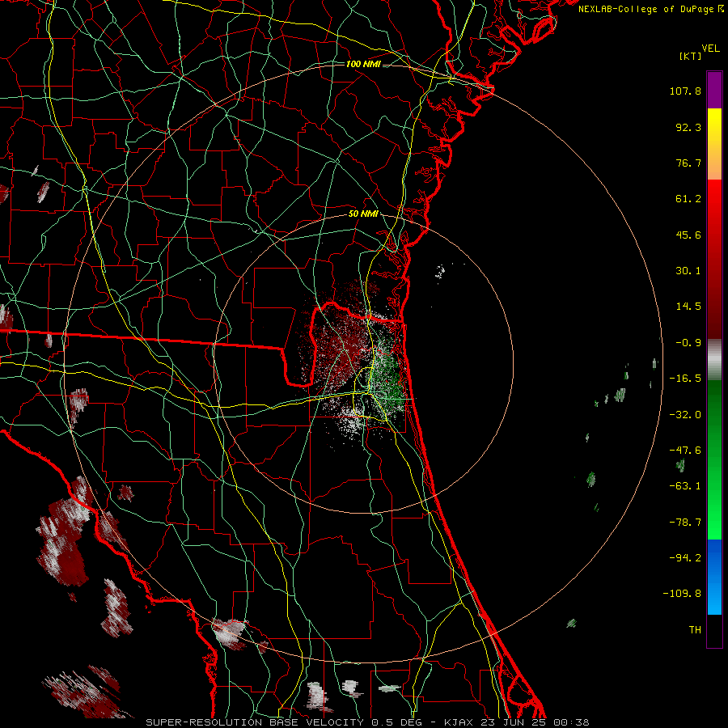Click the TH legend label

coord(695,630)
